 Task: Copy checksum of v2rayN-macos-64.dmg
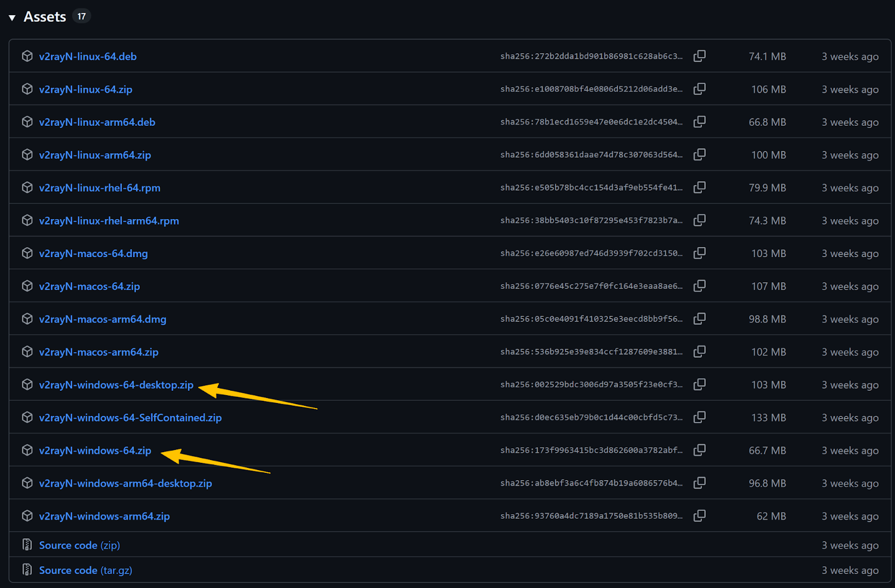pos(699,253)
